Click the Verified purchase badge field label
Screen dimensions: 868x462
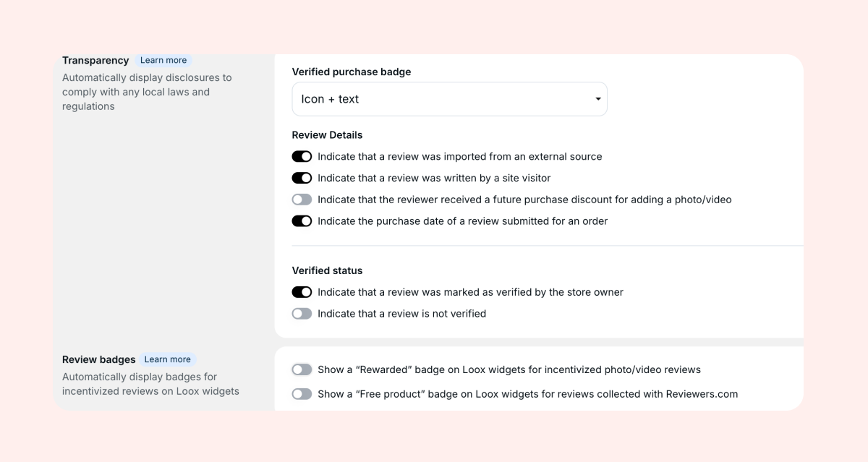click(351, 72)
